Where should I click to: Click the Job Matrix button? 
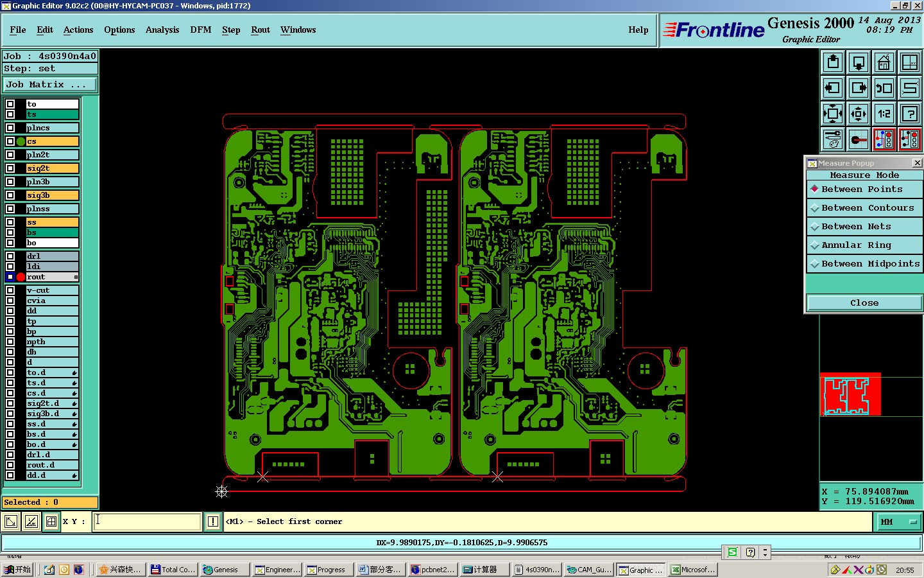pos(51,85)
